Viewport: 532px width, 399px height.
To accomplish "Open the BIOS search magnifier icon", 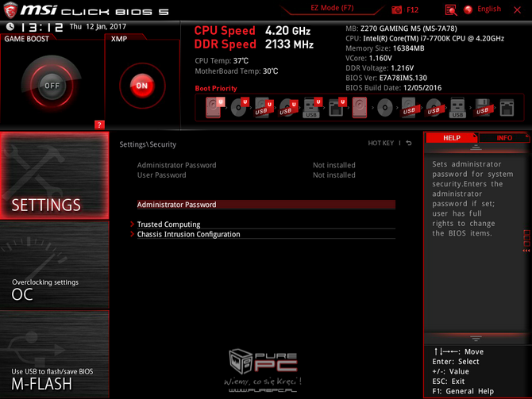I will click(450, 10).
